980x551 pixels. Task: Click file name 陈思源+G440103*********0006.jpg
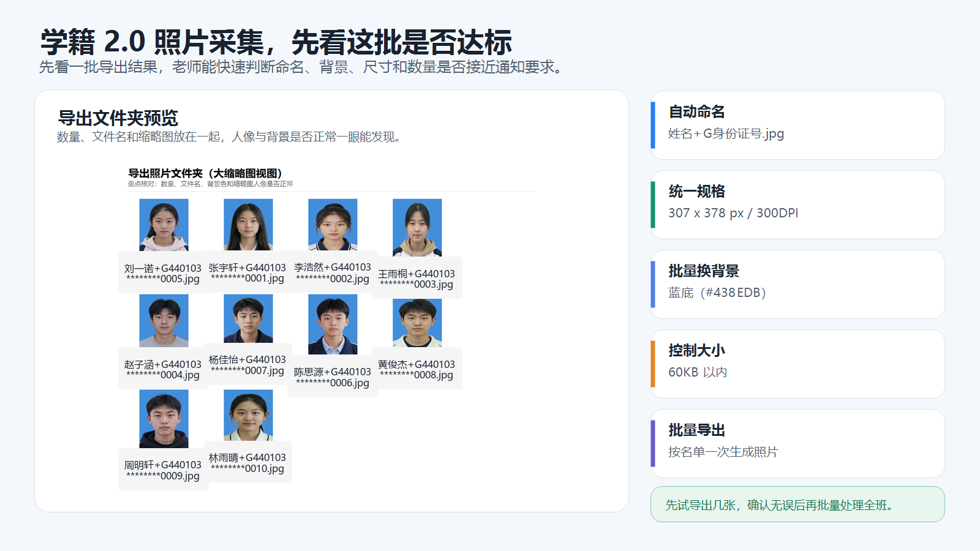(333, 377)
